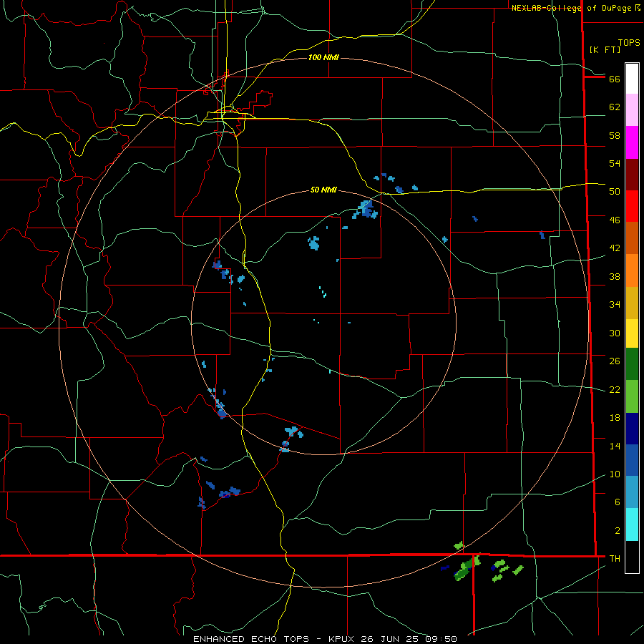Click the legend value "42"
Image resolution: width=644 pixels, height=644 pixels.
(615, 248)
